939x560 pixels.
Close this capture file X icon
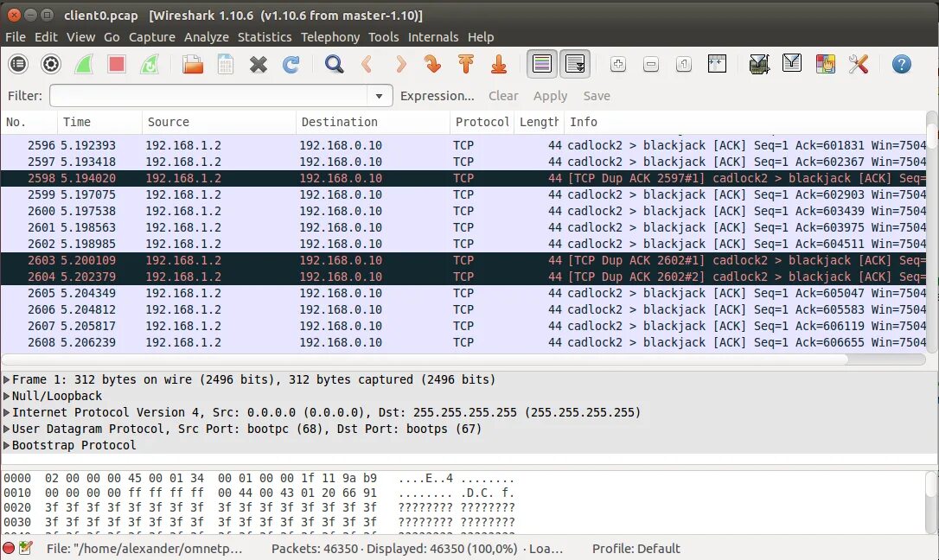(x=259, y=64)
